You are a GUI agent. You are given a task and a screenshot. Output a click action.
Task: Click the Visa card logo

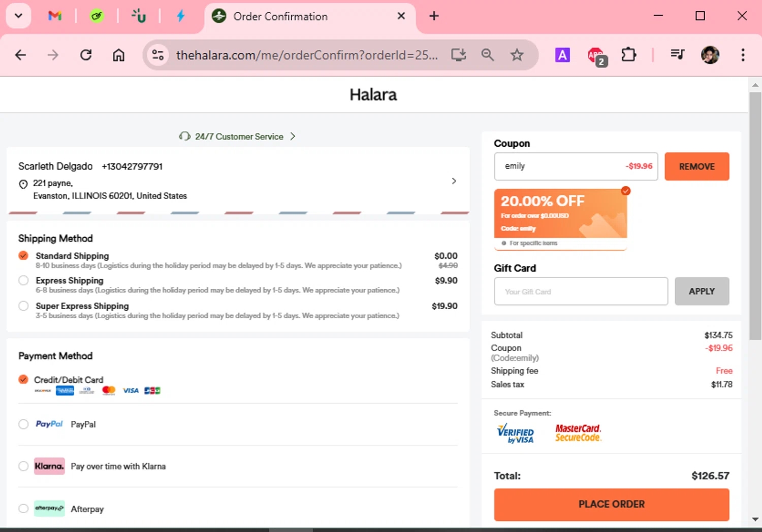pos(131,390)
